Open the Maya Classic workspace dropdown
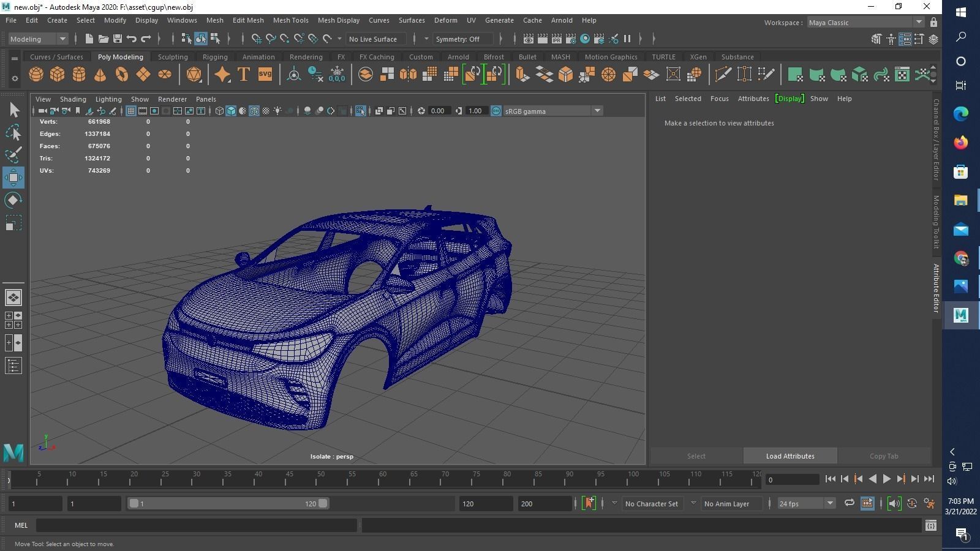980x551 pixels. [x=865, y=23]
